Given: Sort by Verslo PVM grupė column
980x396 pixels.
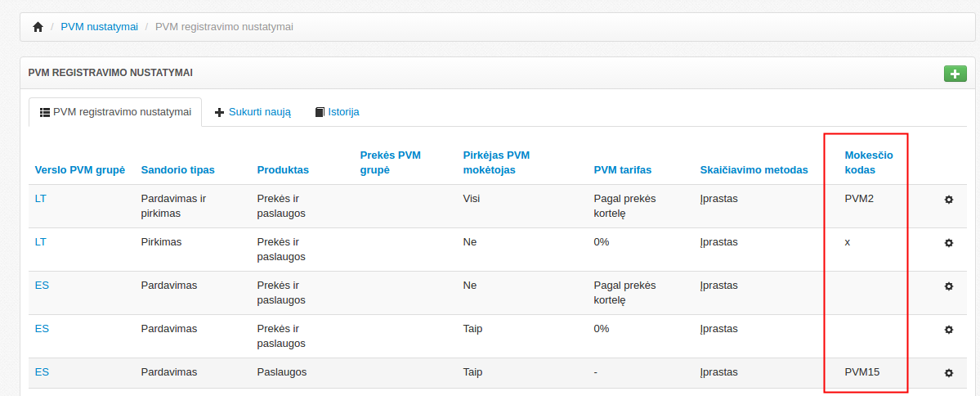Looking at the screenshot, I should tap(79, 170).
